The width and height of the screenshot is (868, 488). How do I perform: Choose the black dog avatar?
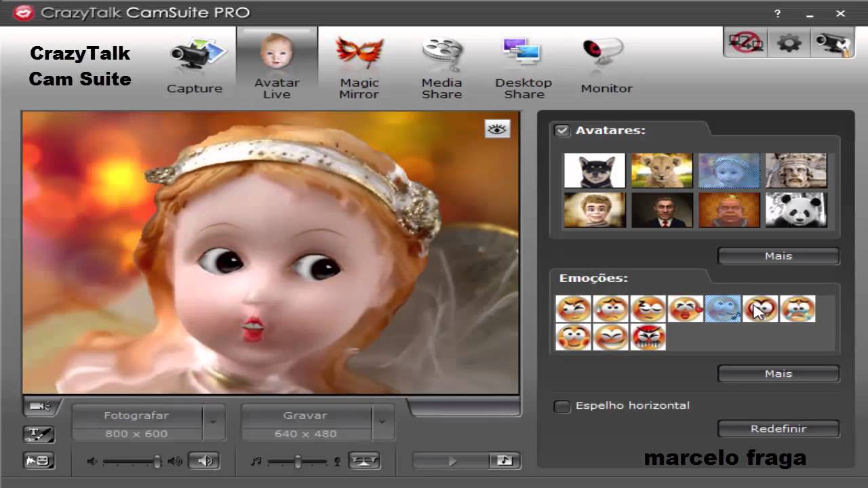[595, 170]
